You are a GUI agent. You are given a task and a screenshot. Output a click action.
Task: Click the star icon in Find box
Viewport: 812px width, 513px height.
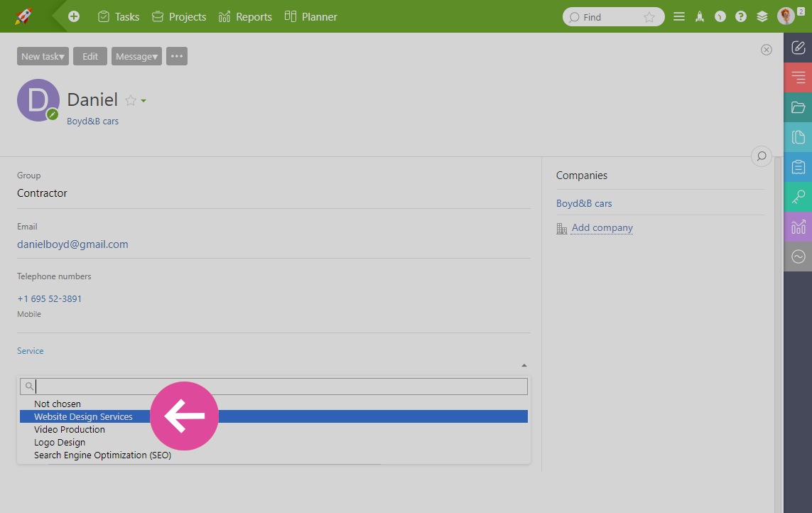click(649, 17)
